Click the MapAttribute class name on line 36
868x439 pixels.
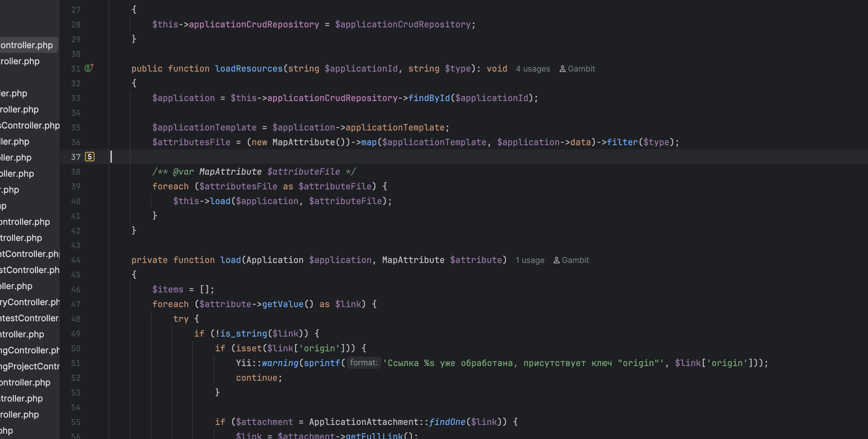303,142
